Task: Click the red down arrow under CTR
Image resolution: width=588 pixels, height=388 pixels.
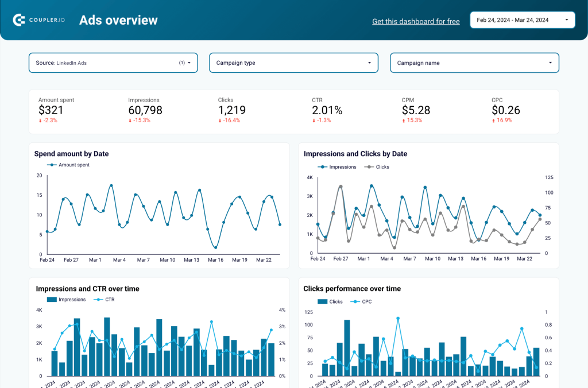Action: [313, 121]
